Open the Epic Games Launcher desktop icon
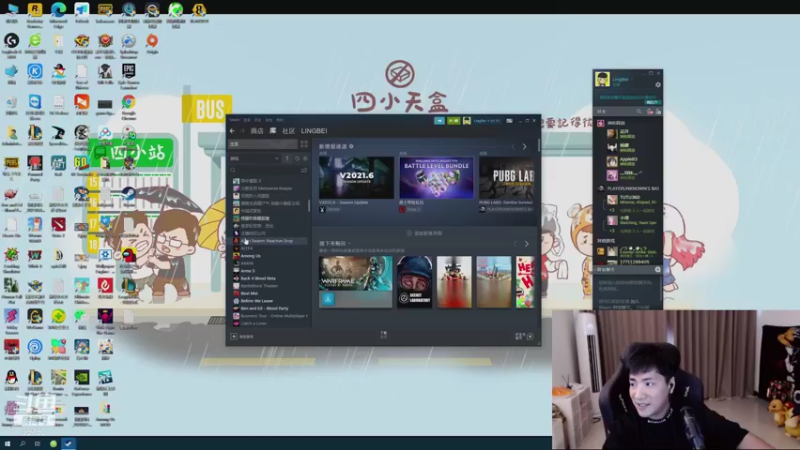800x450 pixels. click(129, 76)
